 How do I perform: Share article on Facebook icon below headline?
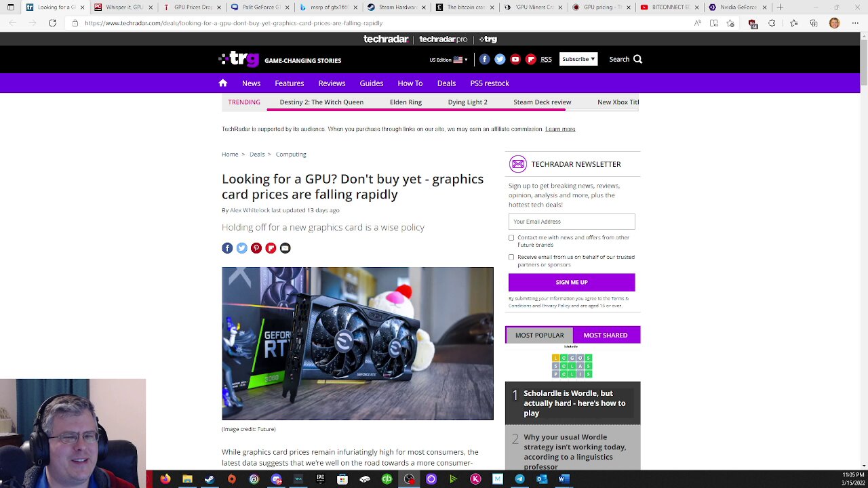coord(227,248)
